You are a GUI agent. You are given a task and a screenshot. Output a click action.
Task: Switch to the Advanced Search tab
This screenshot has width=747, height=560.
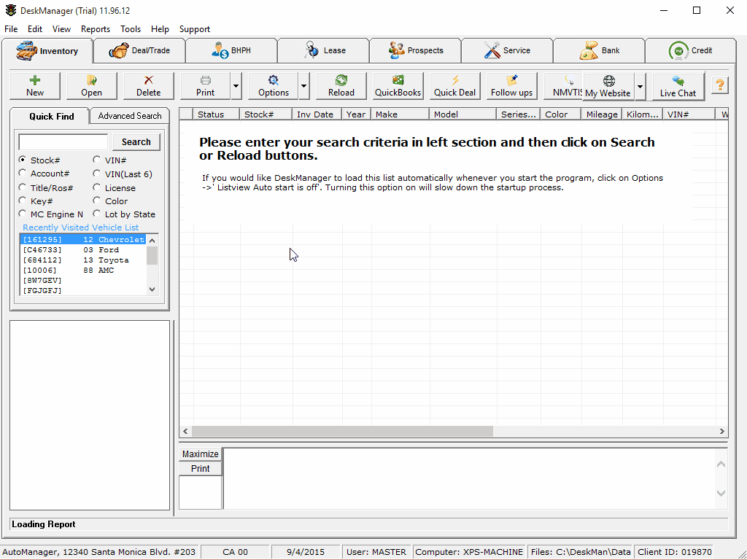click(130, 116)
